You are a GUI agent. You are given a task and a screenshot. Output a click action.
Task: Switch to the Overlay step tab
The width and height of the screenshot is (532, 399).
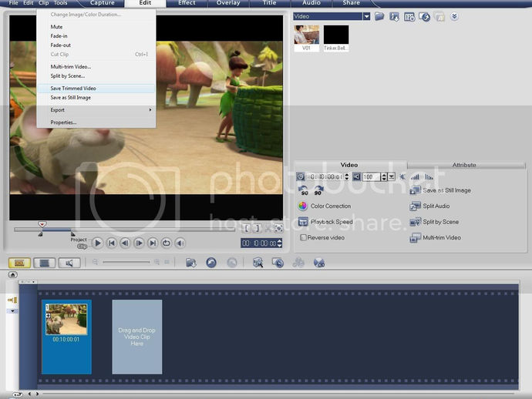[228, 3]
